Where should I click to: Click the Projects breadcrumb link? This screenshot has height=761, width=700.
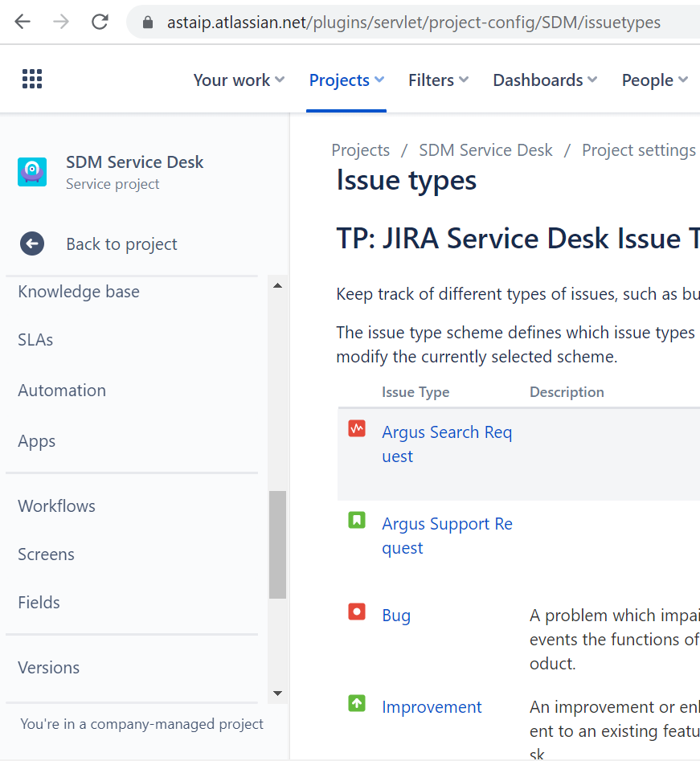coord(361,150)
